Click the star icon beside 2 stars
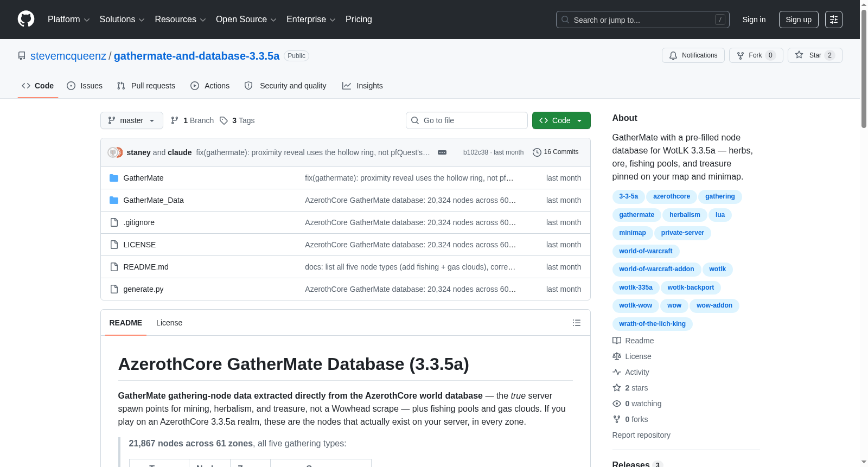The image size is (868, 467). click(x=617, y=388)
